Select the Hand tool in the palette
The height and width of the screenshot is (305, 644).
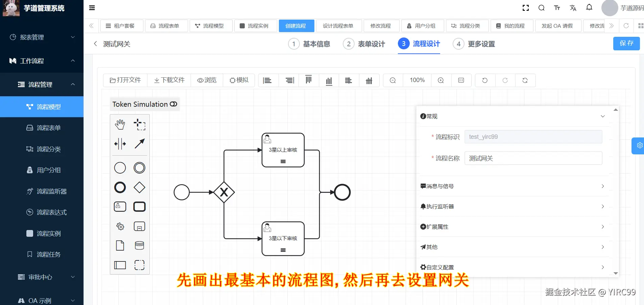coord(120,124)
